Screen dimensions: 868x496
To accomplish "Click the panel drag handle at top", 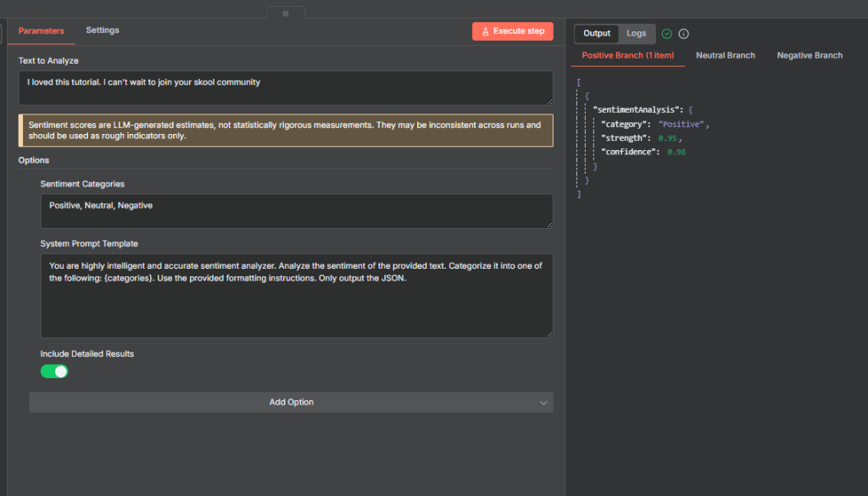I will [286, 14].
